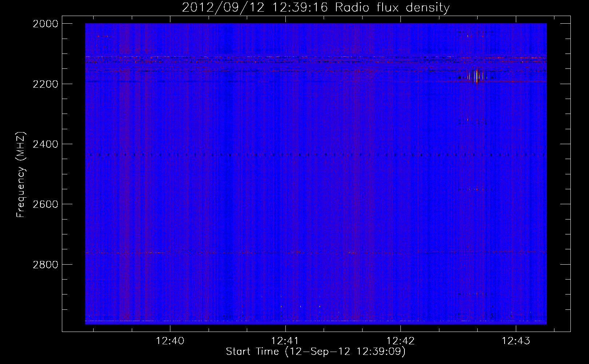
Task: Click the plot title '2012/09/12 12:39:16 Radio flux density'
Action: click(316, 7)
